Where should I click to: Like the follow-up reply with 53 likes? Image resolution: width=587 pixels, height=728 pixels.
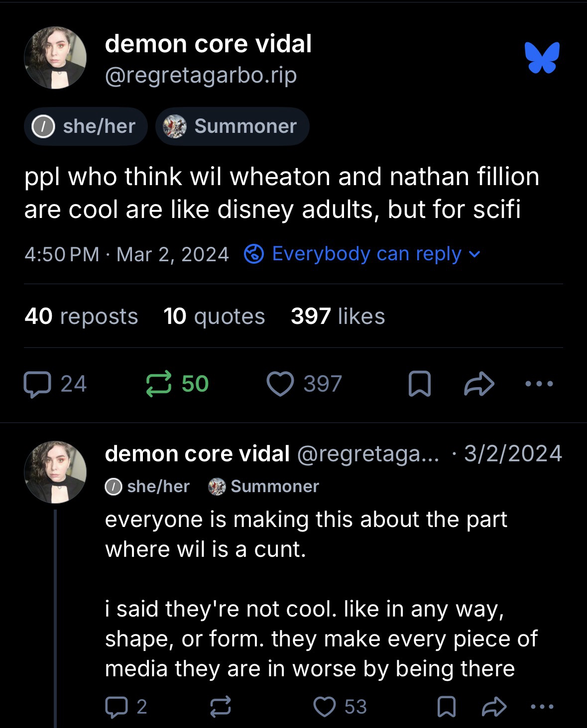click(x=325, y=707)
